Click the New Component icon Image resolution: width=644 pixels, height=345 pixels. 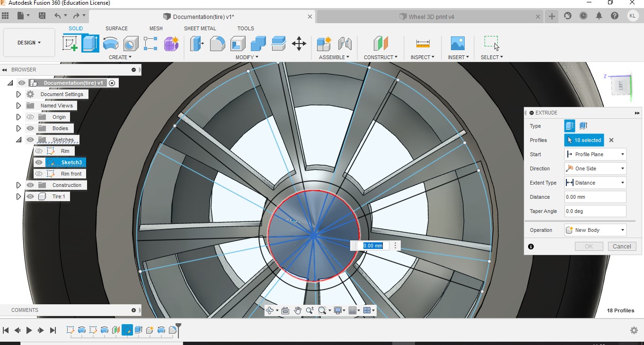[x=324, y=44]
